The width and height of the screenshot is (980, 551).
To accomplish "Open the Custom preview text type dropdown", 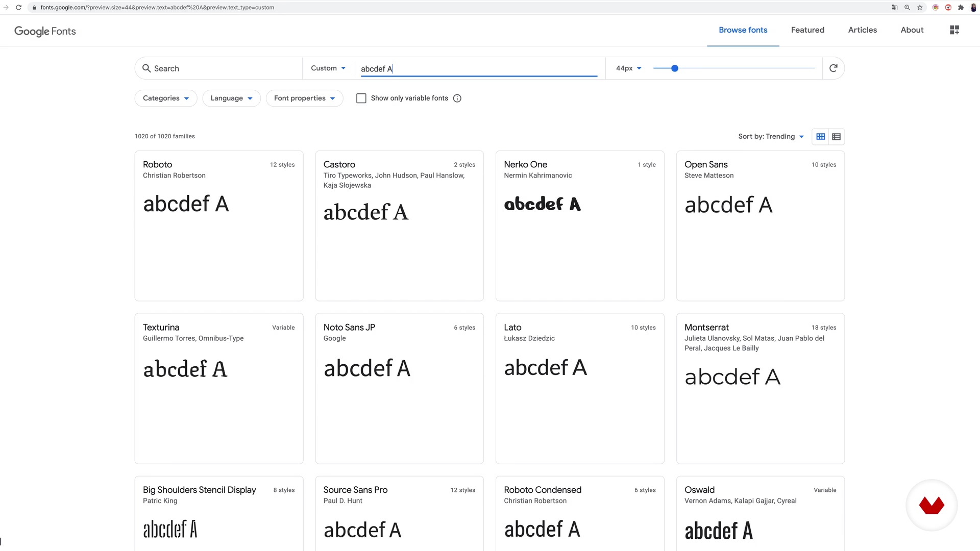I will [328, 68].
